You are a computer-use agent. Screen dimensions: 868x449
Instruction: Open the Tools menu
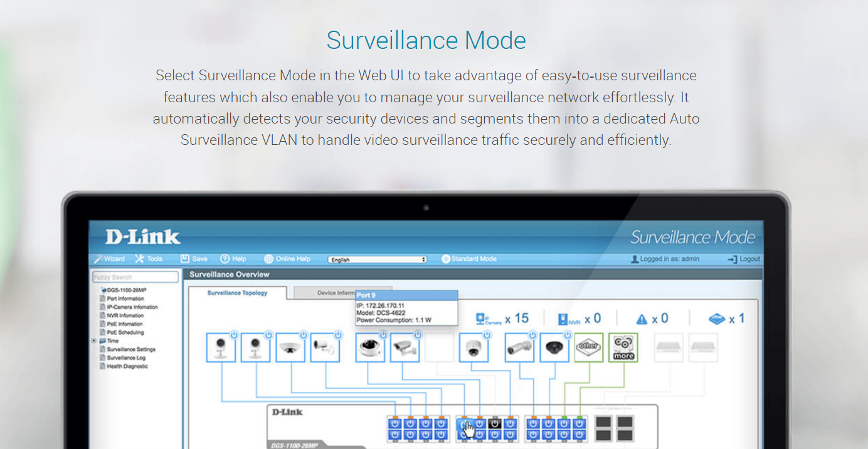149,259
